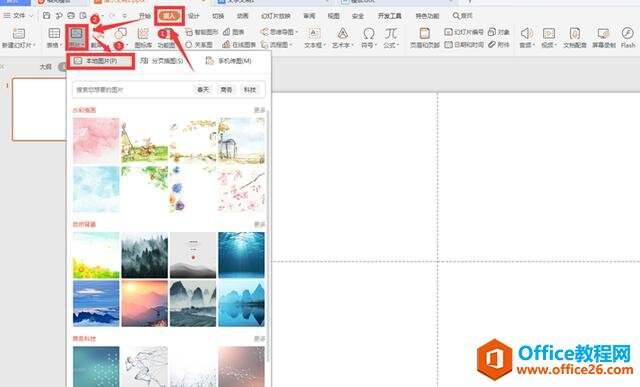Open the Security (安全) tab
The image size is (640, 387).
click(358, 16)
